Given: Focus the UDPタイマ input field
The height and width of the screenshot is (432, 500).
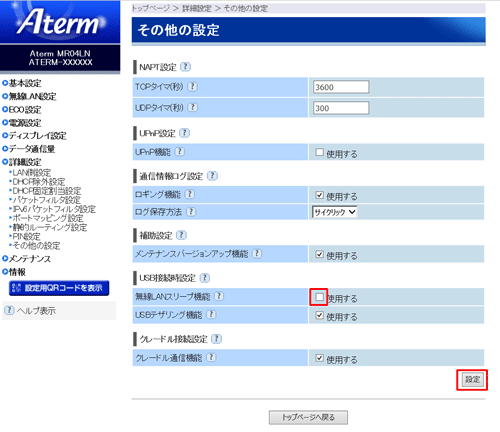Looking at the screenshot, I should [341, 108].
